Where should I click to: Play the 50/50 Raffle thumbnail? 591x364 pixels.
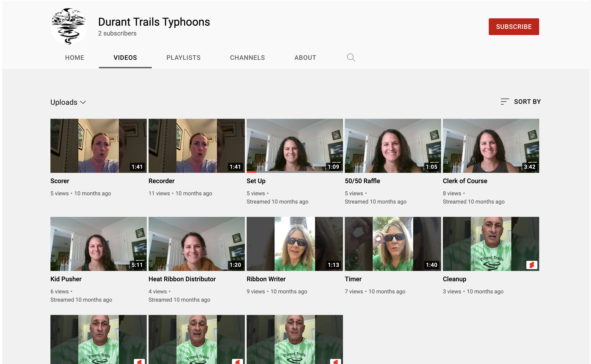(x=393, y=146)
